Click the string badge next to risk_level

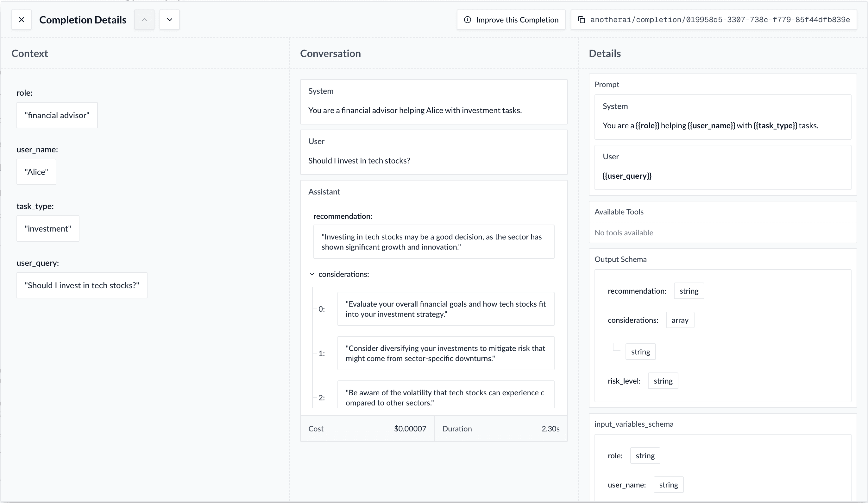[663, 381]
